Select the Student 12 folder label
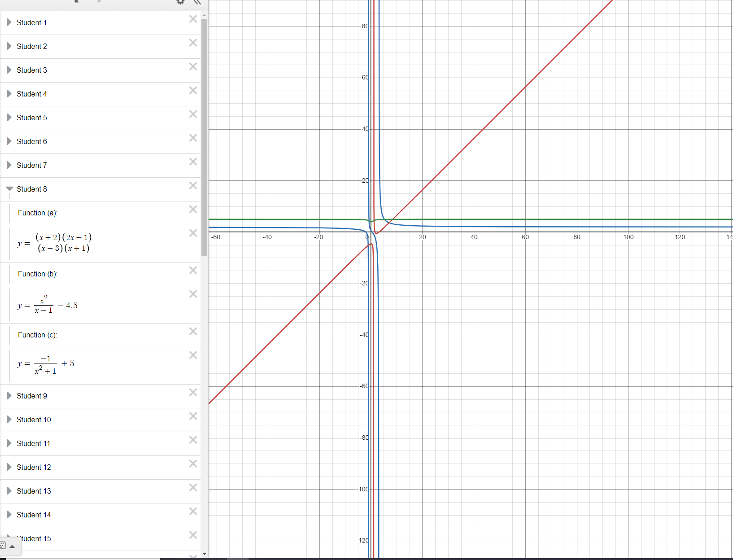This screenshot has width=733, height=560. [x=34, y=467]
